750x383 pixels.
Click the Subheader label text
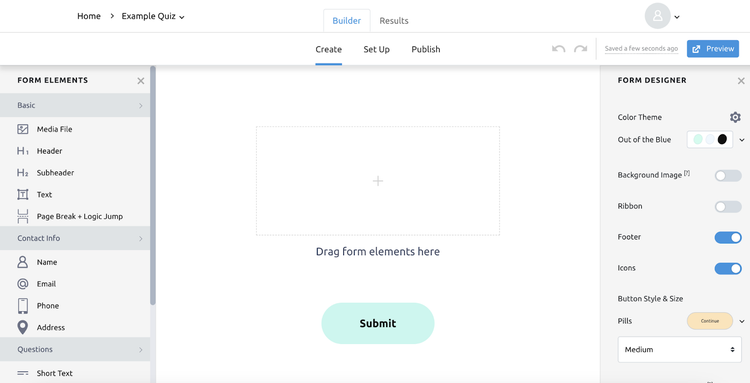[x=55, y=173]
